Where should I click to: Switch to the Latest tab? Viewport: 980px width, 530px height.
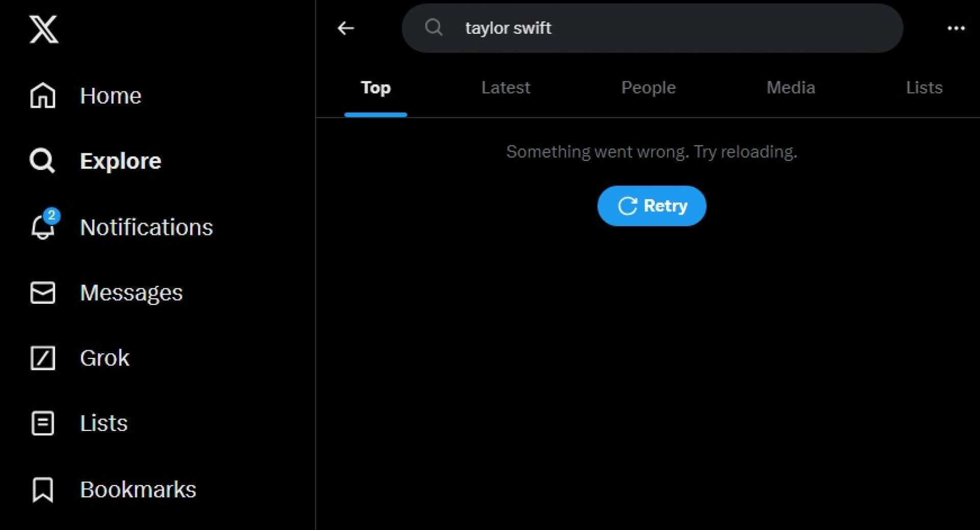click(505, 88)
